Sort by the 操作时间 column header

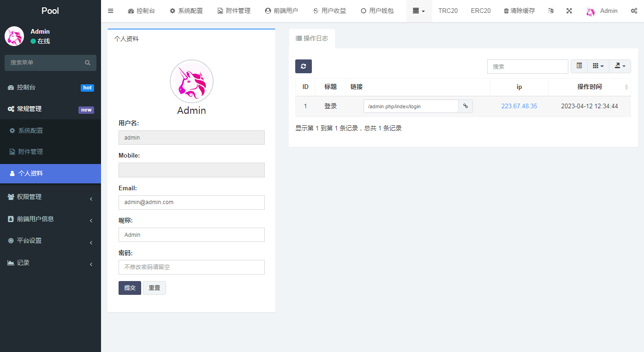click(x=589, y=87)
